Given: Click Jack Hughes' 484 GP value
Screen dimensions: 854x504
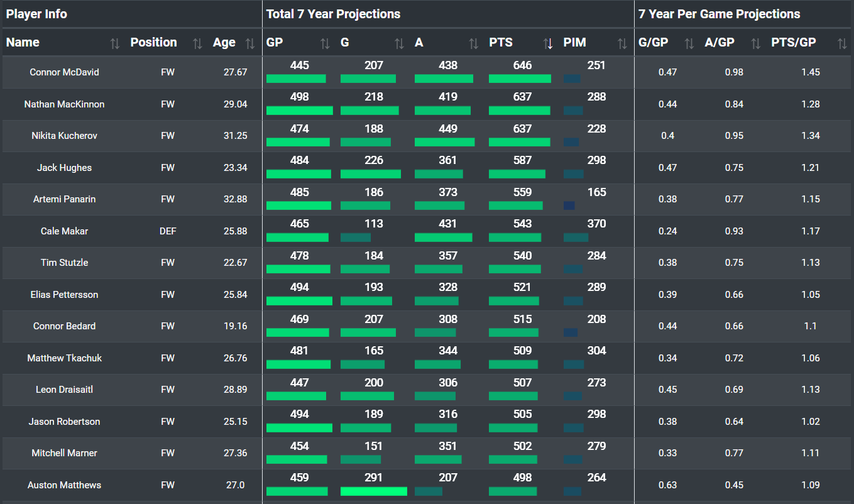Looking at the screenshot, I should click(300, 160).
